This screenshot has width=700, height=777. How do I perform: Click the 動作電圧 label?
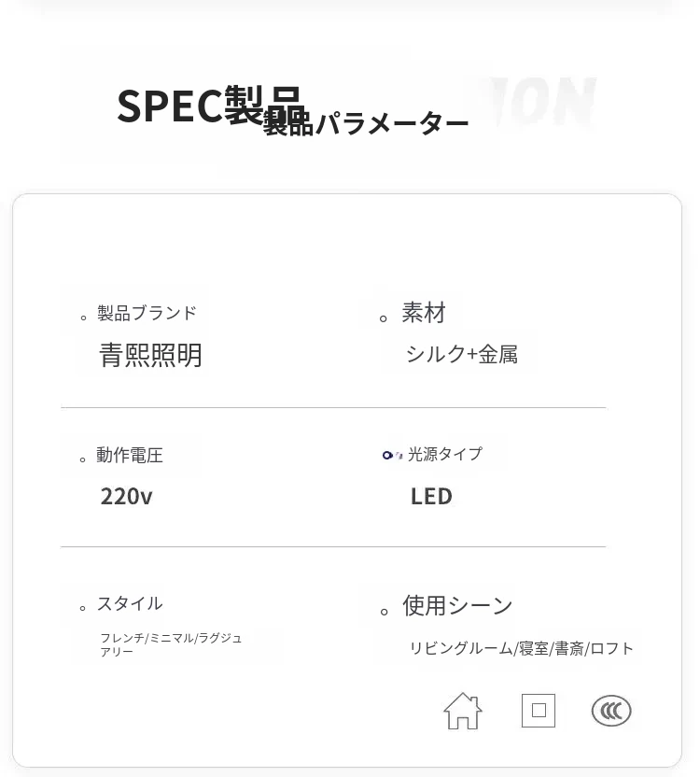pos(130,456)
